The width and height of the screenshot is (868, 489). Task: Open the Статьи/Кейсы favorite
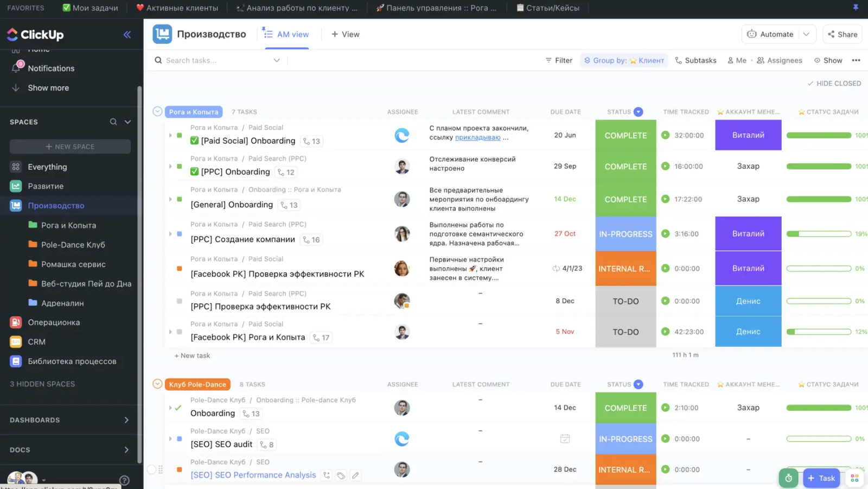click(548, 8)
